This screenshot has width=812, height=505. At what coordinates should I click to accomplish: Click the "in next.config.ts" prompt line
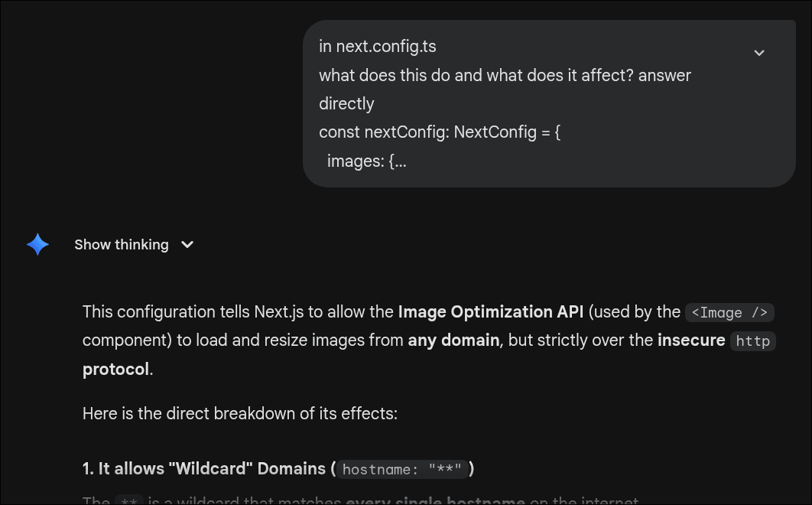pos(378,47)
